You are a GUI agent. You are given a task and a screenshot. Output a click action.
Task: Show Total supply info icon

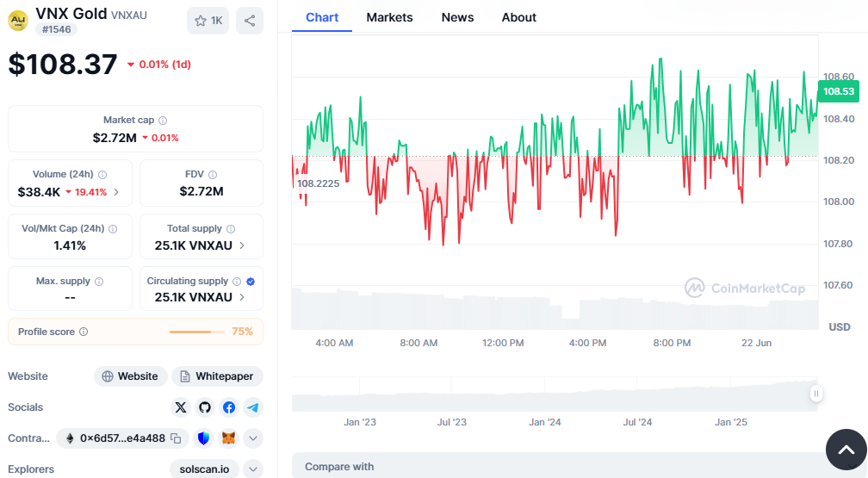(231, 229)
